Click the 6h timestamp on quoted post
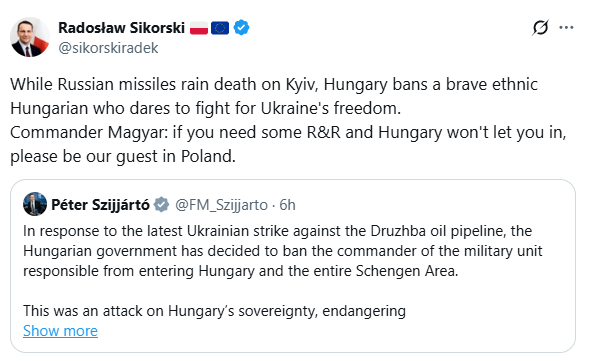Screen dimensions: 591x361 [287, 205]
